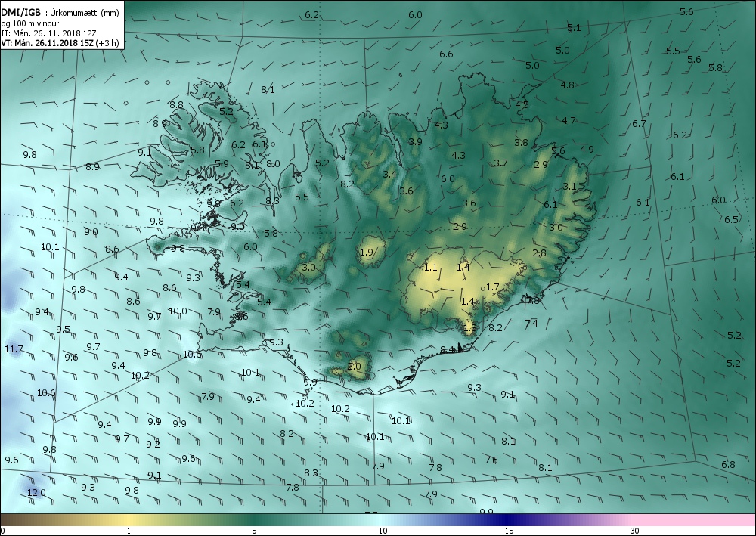Click the 4.9 value off the east coast
Screen dimensions: 756x536
(587, 150)
